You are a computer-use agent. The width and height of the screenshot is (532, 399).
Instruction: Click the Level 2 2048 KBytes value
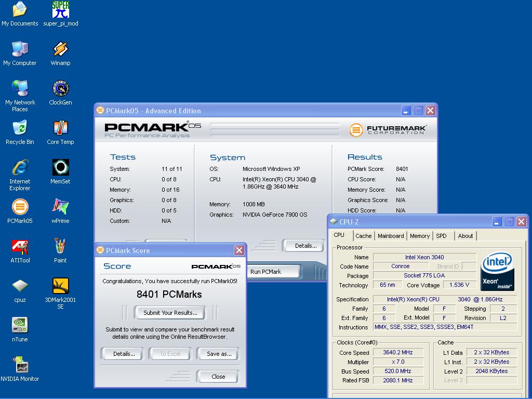[491, 371]
